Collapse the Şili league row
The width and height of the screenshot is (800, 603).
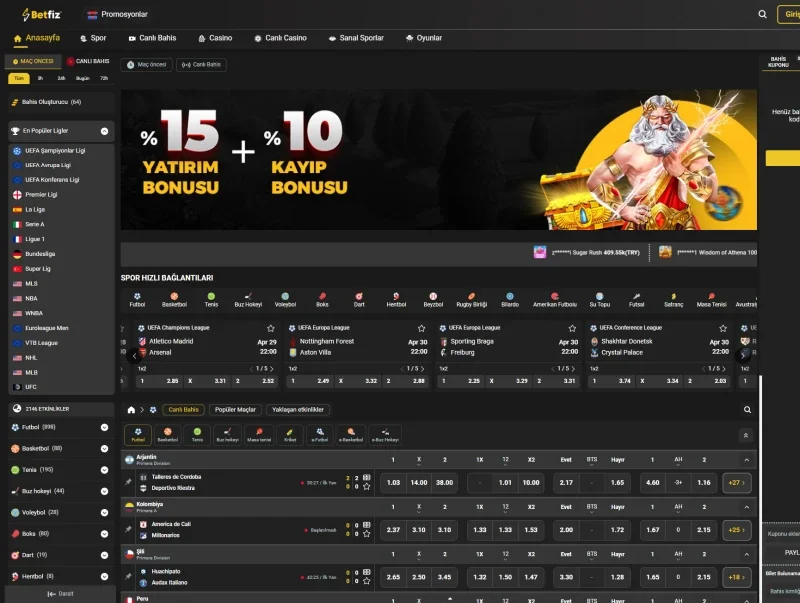click(x=746, y=554)
